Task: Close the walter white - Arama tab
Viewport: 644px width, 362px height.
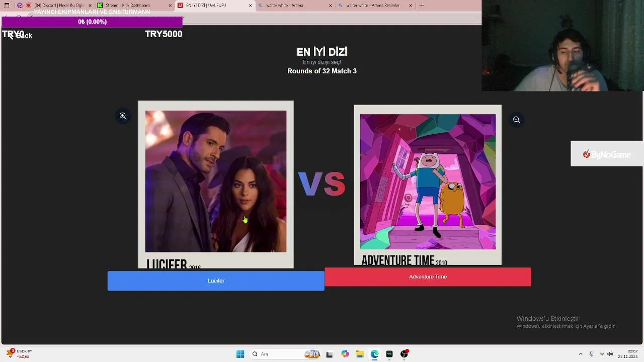Action: coord(331,6)
